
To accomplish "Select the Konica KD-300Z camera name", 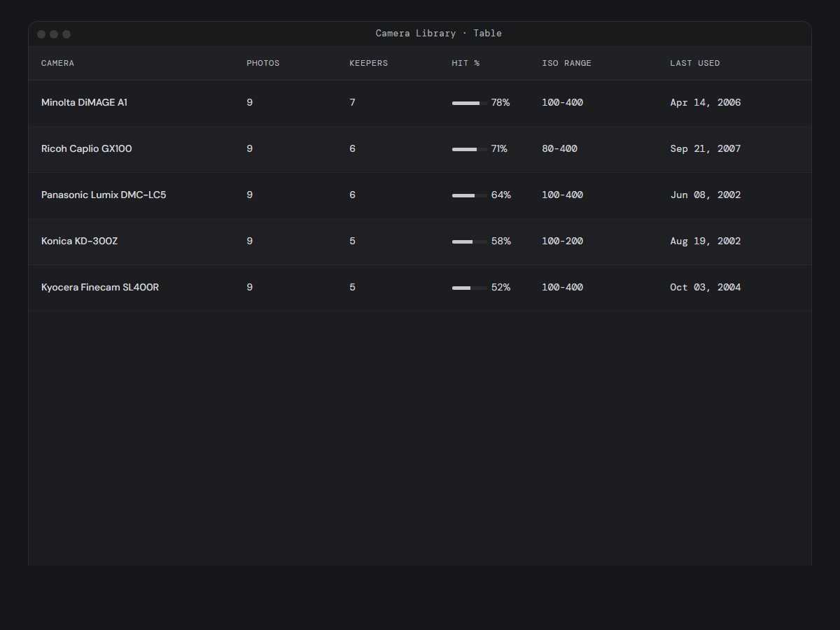I will point(79,241).
